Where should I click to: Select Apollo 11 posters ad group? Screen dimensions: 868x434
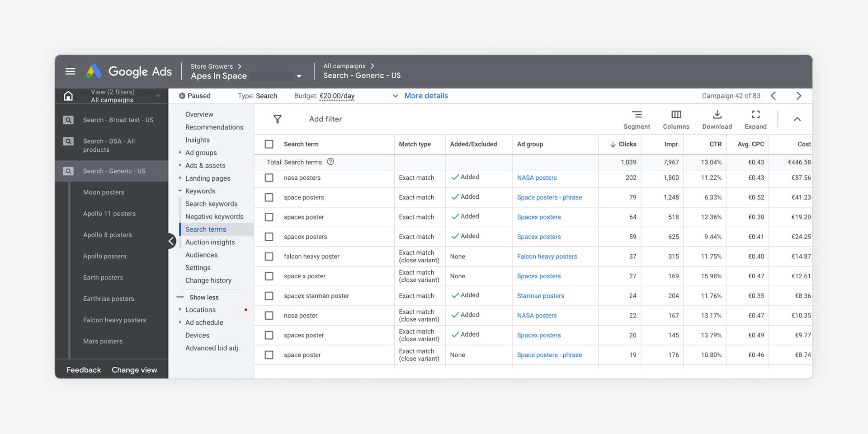tap(109, 214)
